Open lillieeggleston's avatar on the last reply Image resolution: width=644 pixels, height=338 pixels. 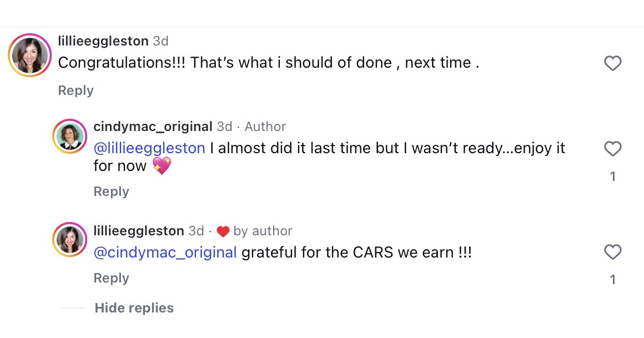[70, 239]
